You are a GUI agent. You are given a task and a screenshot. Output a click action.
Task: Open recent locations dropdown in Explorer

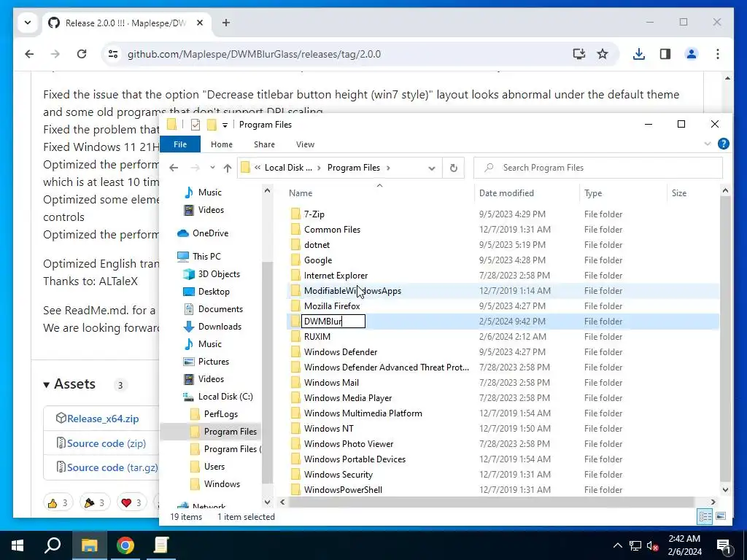[212, 168]
